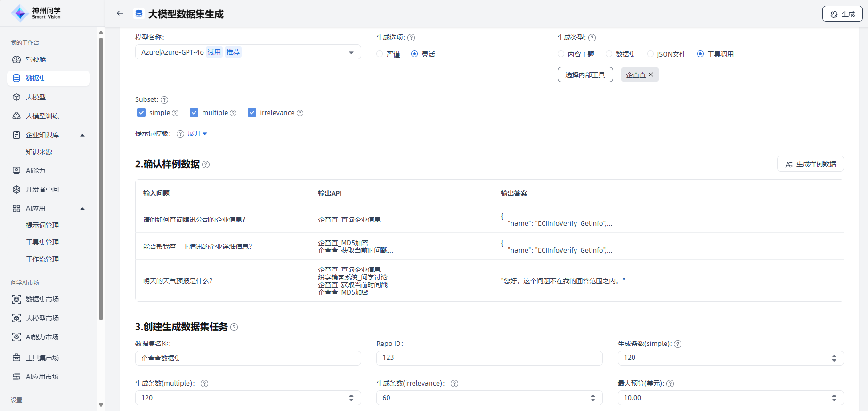Viewport: 868px width, 411px height.
Task: Click the 驾驶舱 dashboard icon in sidebar
Action: pos(16,59)
